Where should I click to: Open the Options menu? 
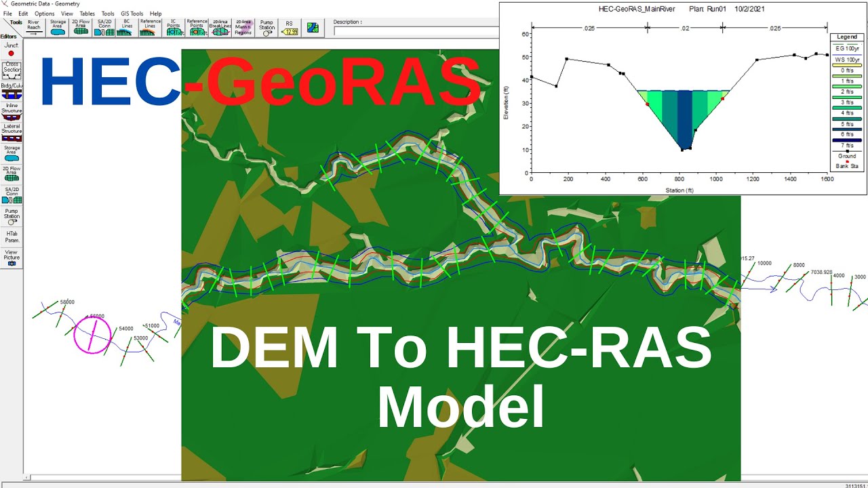(x=44, y=14)
